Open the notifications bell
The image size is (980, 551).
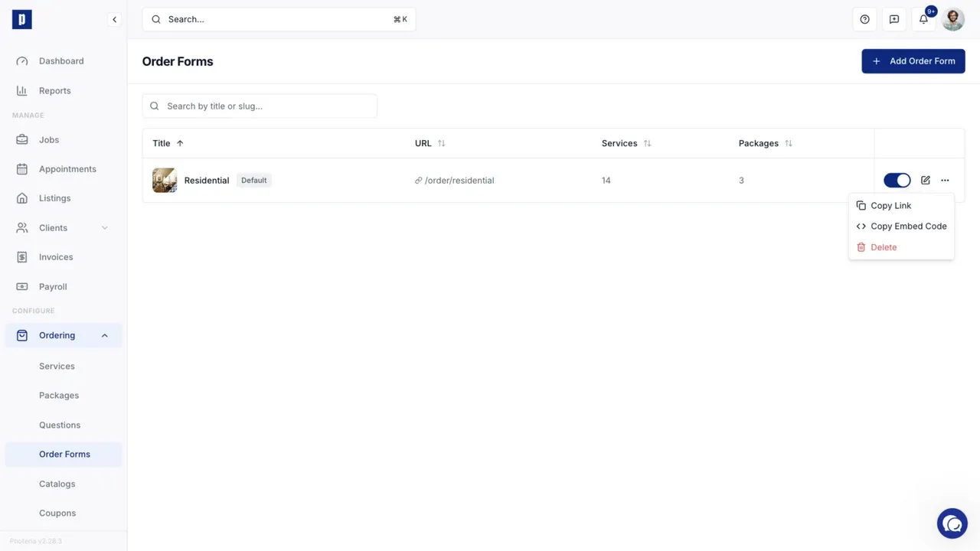click(x=923, y=19)
